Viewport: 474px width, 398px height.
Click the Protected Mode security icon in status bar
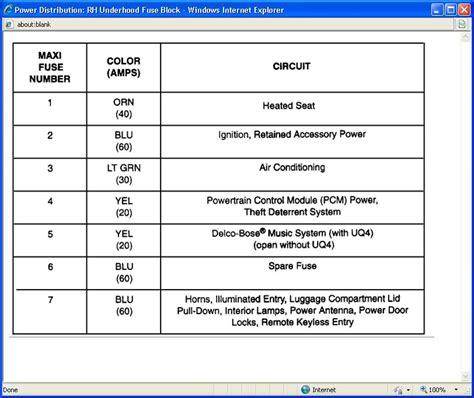(398, 390)
